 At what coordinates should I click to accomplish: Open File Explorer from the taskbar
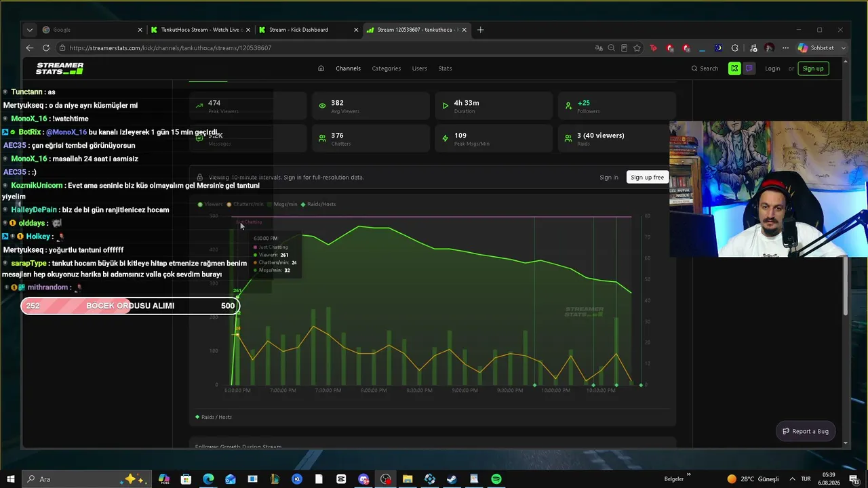[408, 479]
